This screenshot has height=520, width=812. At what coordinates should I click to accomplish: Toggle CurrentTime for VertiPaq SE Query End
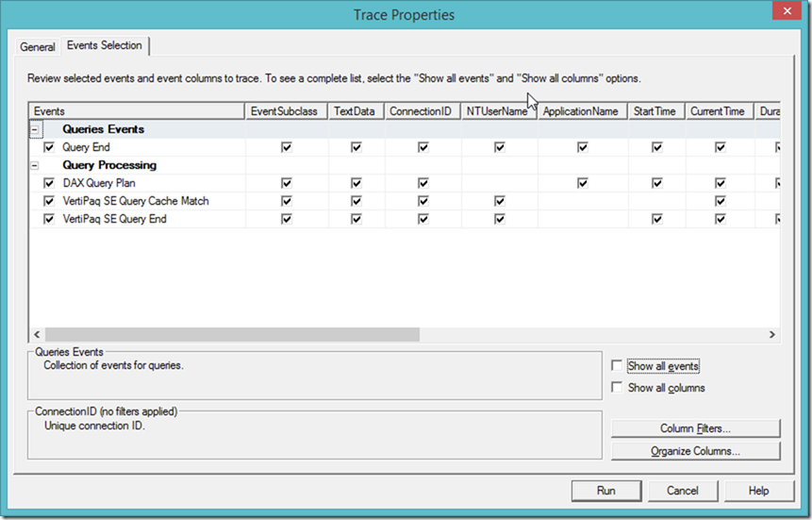coord(721,219)
